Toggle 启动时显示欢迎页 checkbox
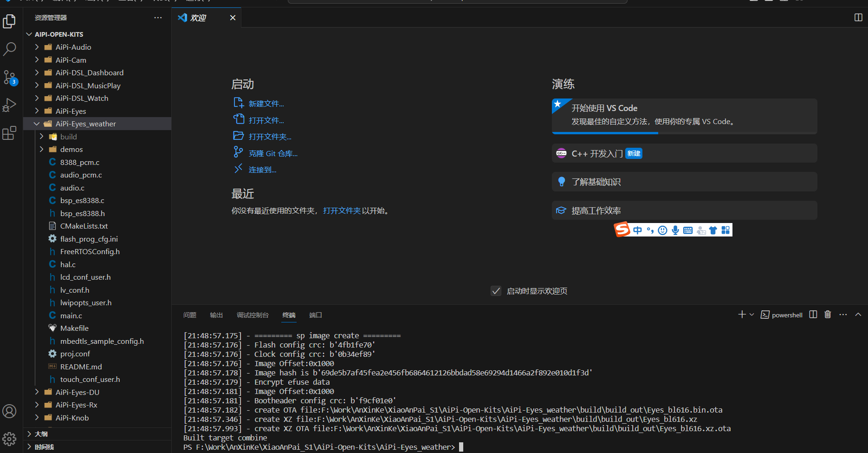Screen dimensions: 868x453 point(496,291)
